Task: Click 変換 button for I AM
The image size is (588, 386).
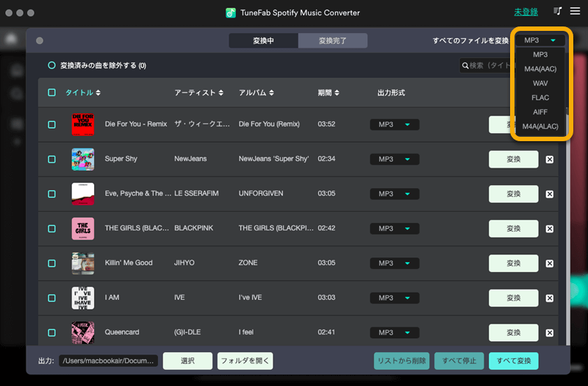Action: pyautogui.click(x=513, y=299)
